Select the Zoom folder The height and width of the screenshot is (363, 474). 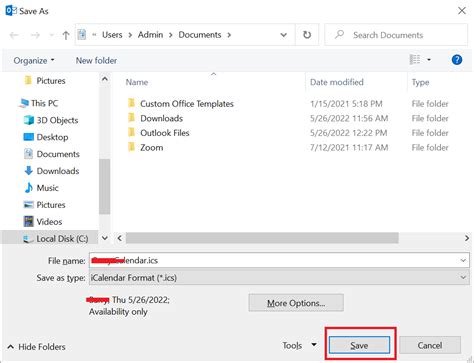tap(145, 148)
